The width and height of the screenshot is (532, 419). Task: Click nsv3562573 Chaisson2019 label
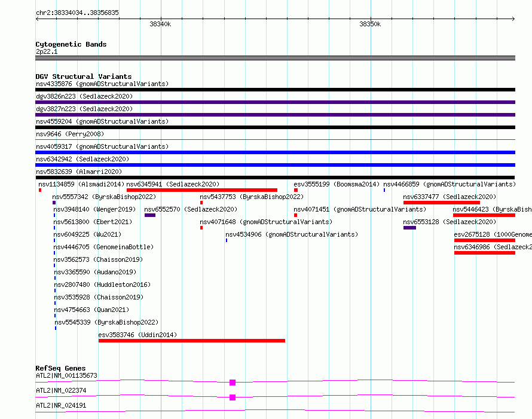99,259
